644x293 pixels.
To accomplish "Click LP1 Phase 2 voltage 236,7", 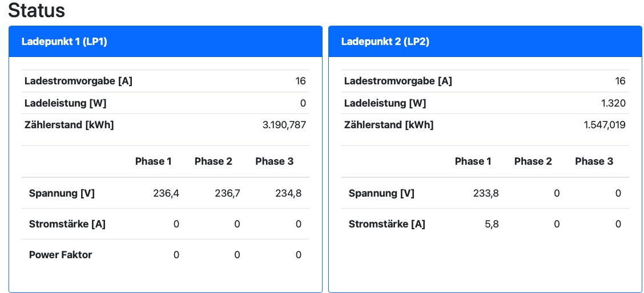I will click(x=227, y=193).
